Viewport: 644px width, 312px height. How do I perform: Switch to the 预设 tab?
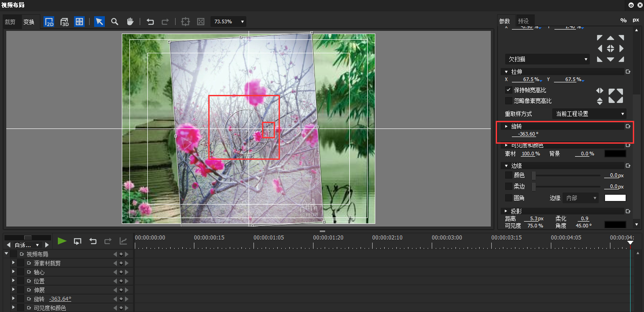click(523, 21)
